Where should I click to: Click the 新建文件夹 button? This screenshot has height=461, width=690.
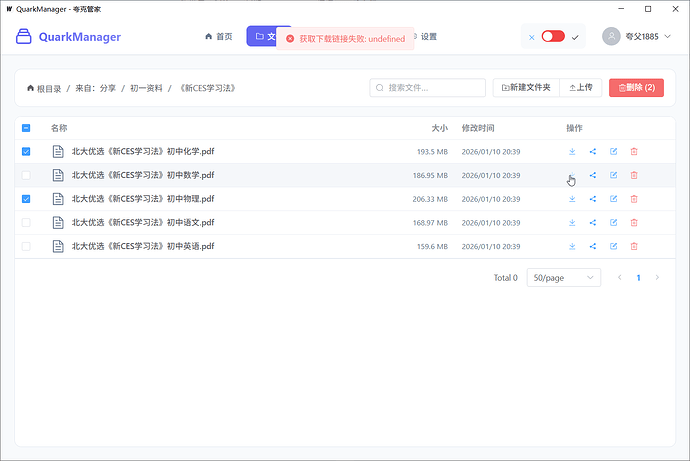[526, 88]
